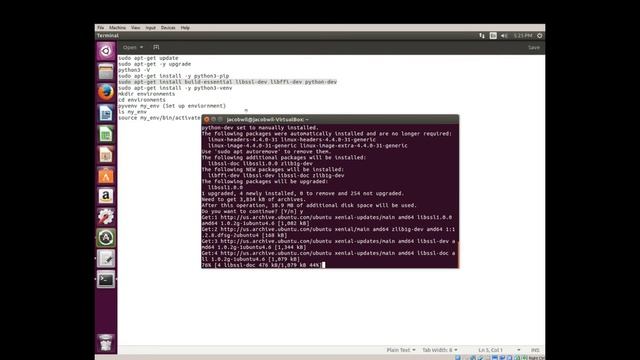This screenshot has height=360, width=640.
Task: Open the Ubuntu Dash search launcher
Action: [x=106, y=51]
